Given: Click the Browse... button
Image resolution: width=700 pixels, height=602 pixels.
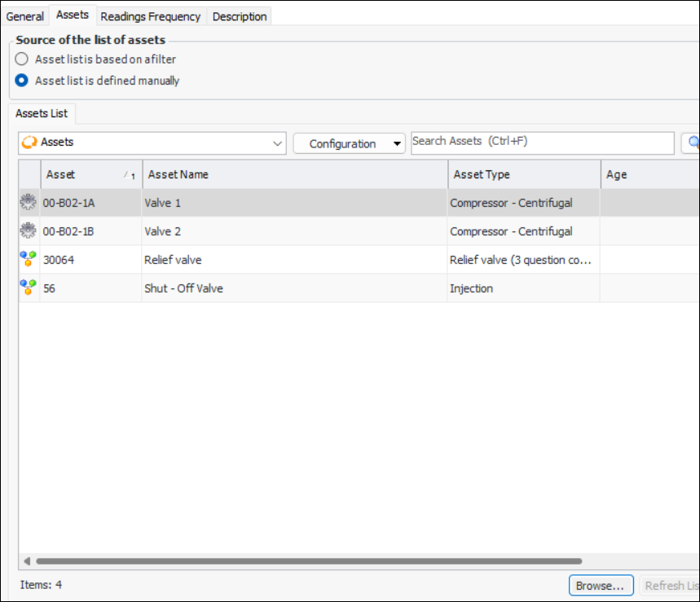Looking at the screenshot, I should pos(601,586).
